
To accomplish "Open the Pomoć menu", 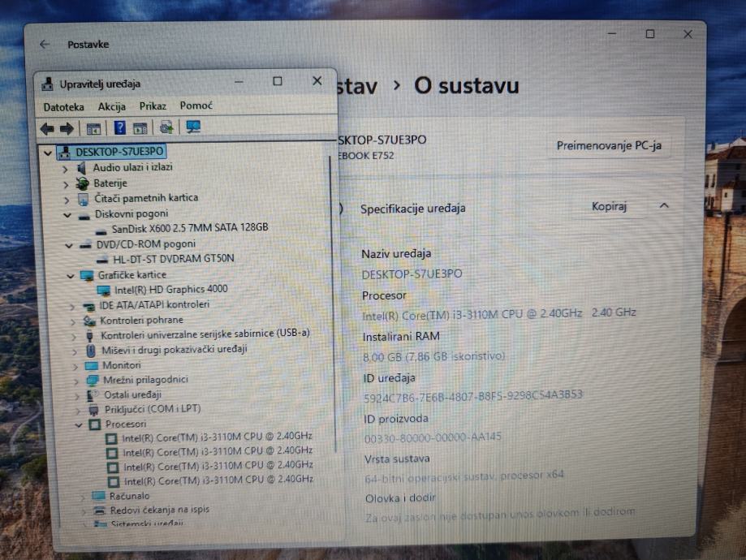I will pos(196,106).
